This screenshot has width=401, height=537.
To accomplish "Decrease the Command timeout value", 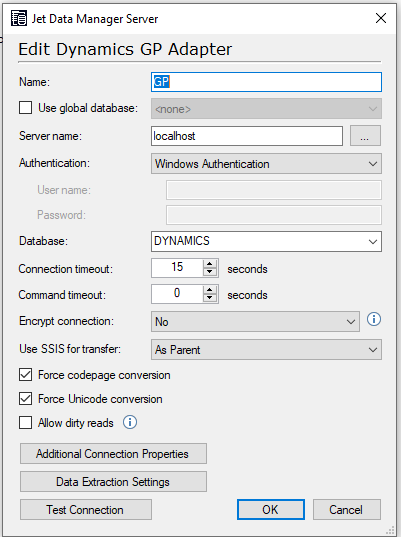I will pos(210,298).
